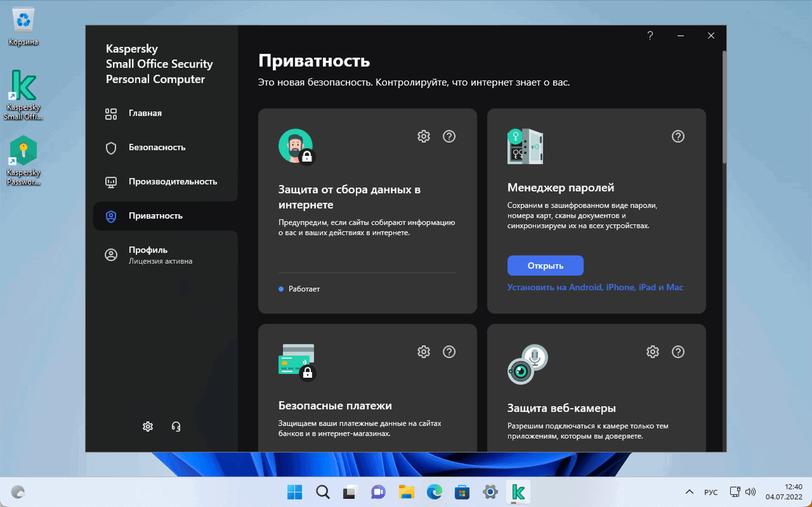Click the password manager safe icon

[525, 146]
